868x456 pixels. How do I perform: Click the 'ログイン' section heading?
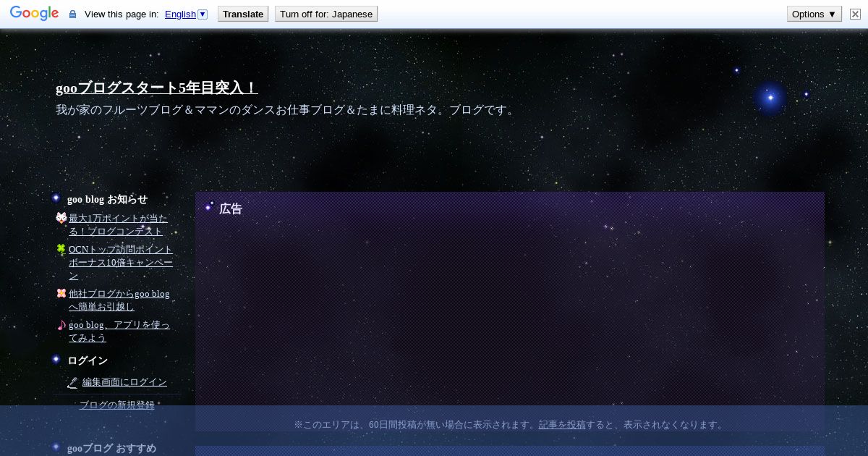(88, 360)
